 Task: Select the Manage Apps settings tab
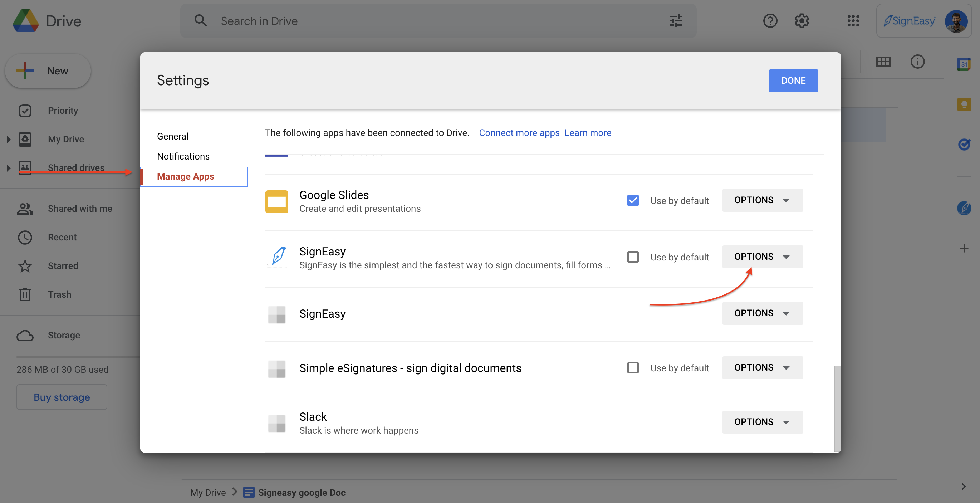pyautogui.click(x=194, y=176)
